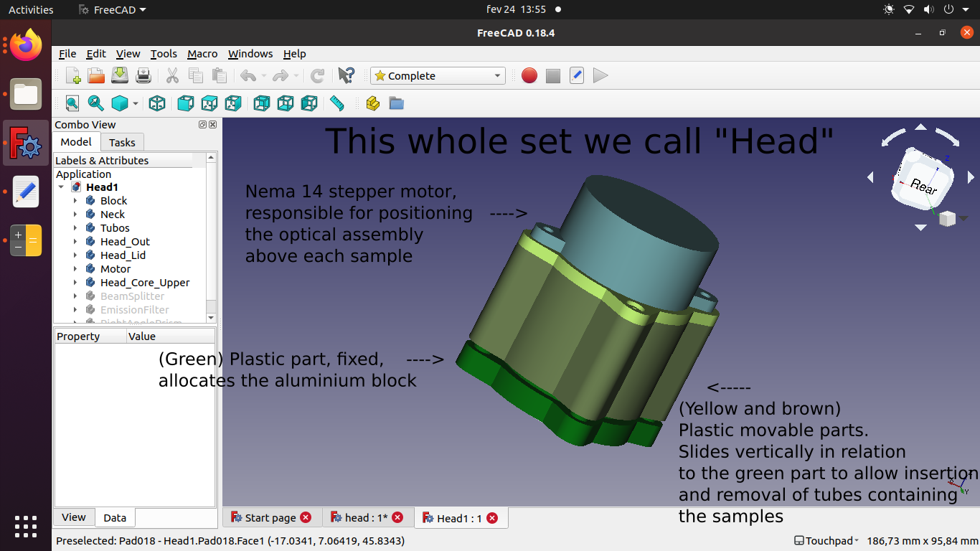The image size is (980, 551).
Task: Click the Rear face of navigation cube
Action: coord(923,184)
